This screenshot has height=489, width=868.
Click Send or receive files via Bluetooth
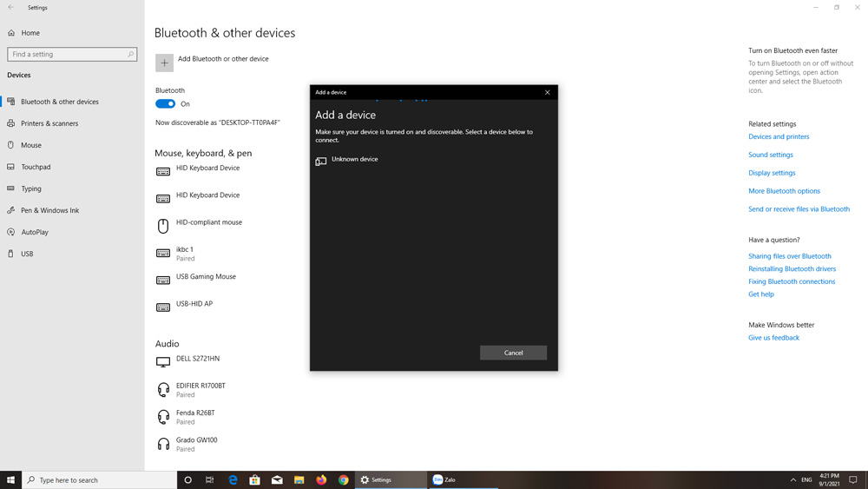coord(799,209)
